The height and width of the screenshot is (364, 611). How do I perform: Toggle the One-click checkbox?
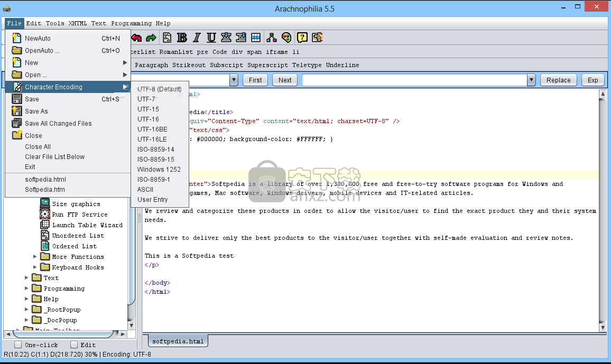(x=18, y=344)
